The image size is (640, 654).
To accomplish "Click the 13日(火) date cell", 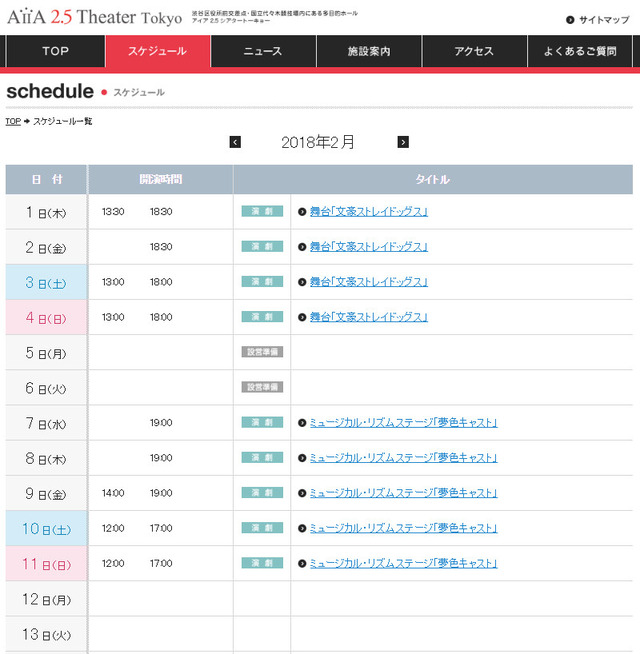I will click(46, 634).
